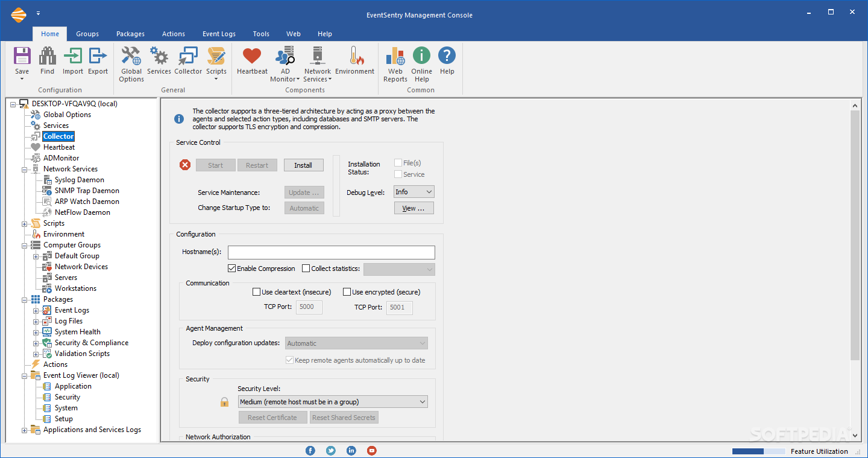The height and width of the screenshot is (458, 868).
Task: Expand Applications and Services Logs node
Action: click(x=25, y=430)
